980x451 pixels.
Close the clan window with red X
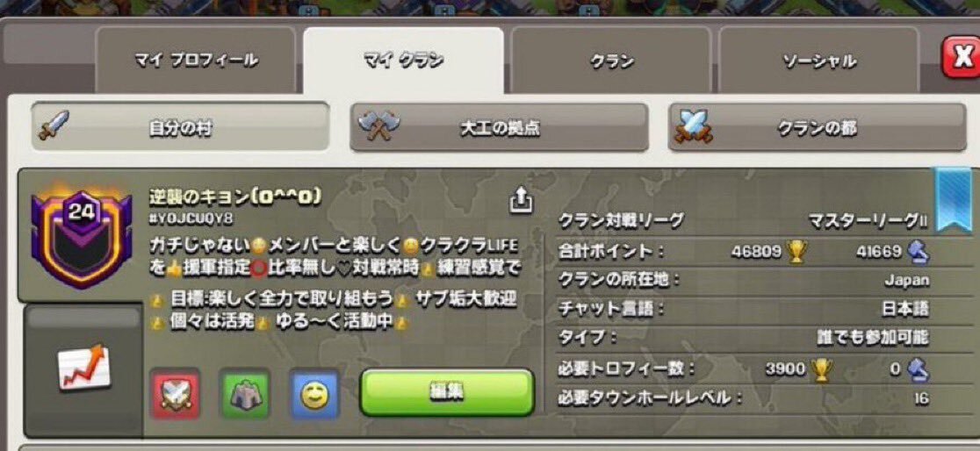(x=962, y=57)
